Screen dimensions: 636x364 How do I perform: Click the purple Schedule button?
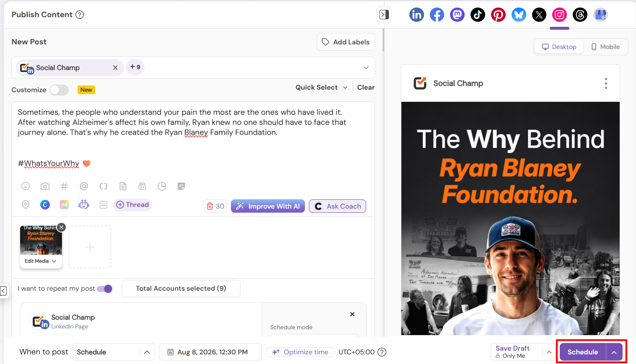(583, 352)
